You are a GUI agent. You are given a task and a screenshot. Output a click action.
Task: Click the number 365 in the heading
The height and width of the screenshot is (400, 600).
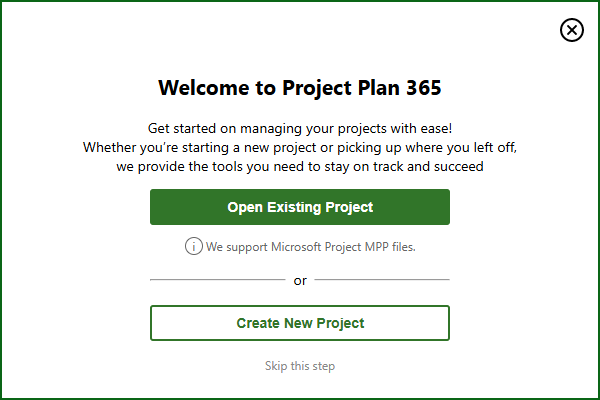424,88
